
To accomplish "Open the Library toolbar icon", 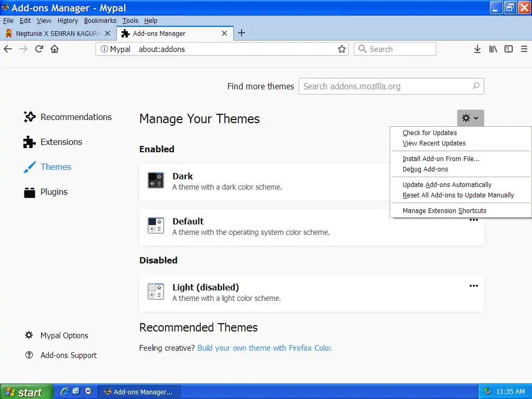I will pos(493,49).
